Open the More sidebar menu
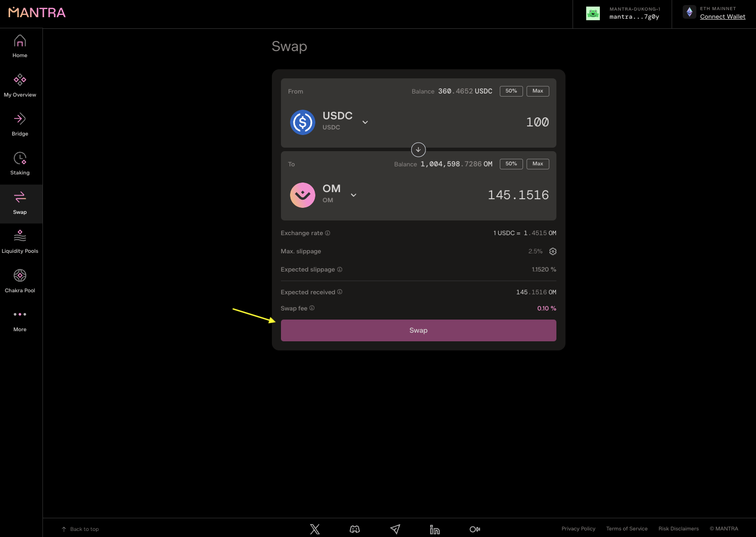Image resolution: width=756 pixels, height=537 pixels. 20,320
